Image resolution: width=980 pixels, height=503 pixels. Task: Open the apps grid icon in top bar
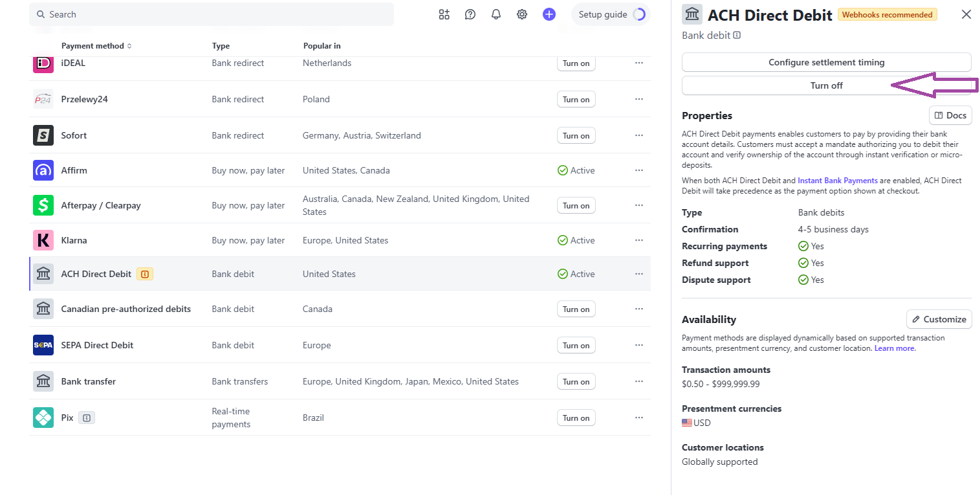coord(444,14)
